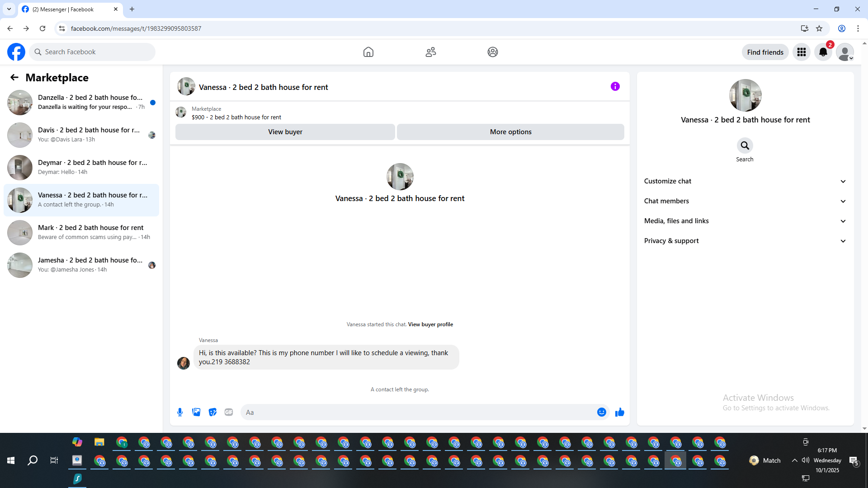Screen dimensions: 868x488
Task: Open the Danzella conversation
Action: (x=81, y=103)
